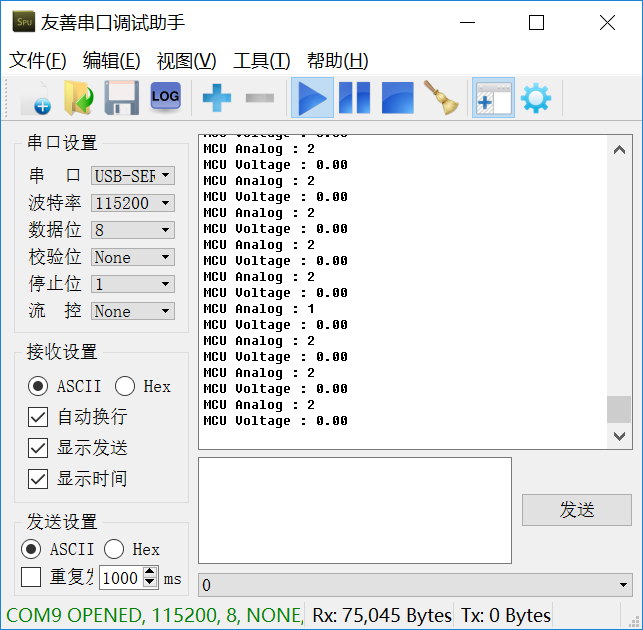Stop the serial port with stop icon
This screenshot has height=630, width=643.
point(398,98)
